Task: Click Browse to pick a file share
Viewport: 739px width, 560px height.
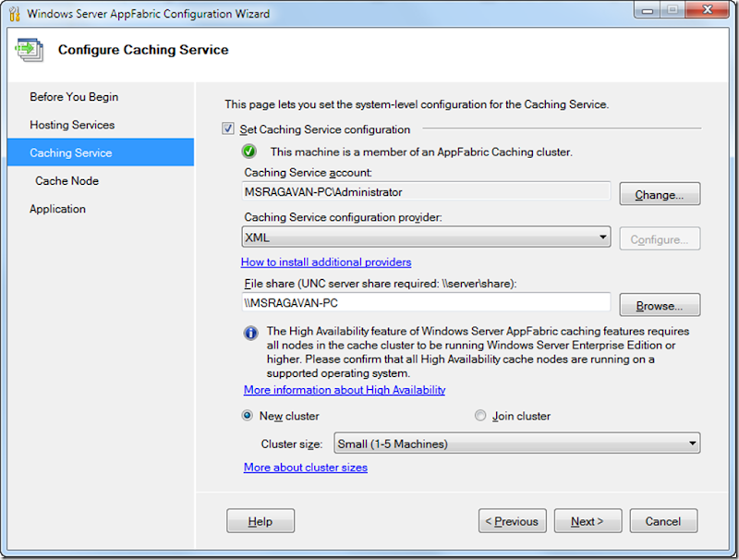Action: [659, 305]
